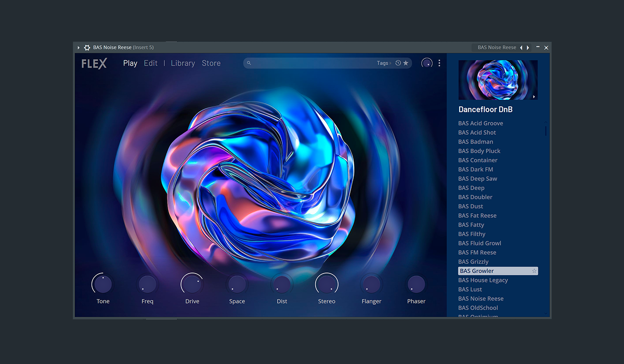Select the BAS Deep Saw preset
Viewport: 624px width, 364px height.
478,179
